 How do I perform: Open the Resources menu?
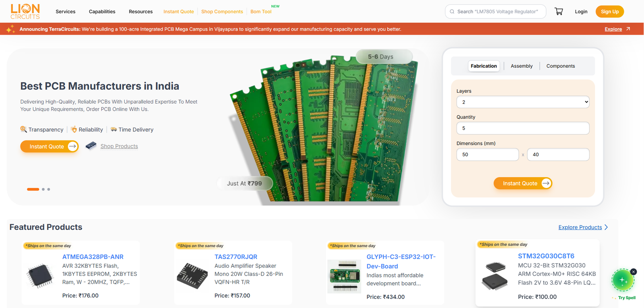[141, 12]
